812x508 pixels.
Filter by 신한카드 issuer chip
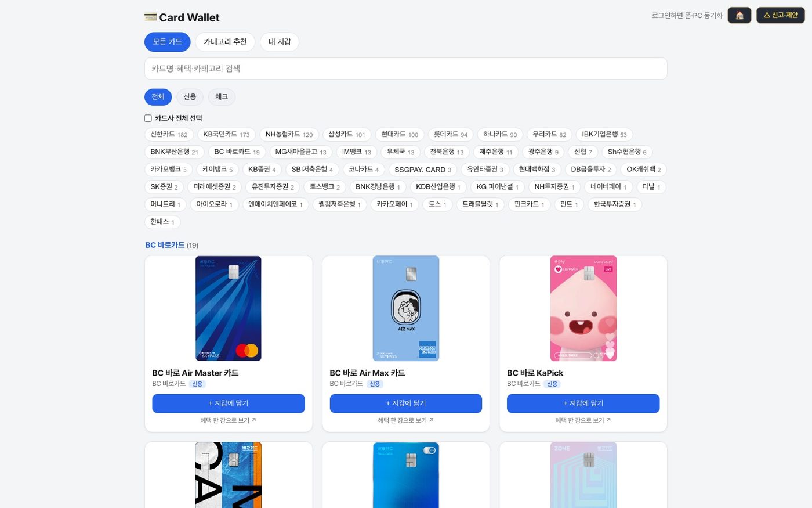pyautogui.click(x=169, y=134)
